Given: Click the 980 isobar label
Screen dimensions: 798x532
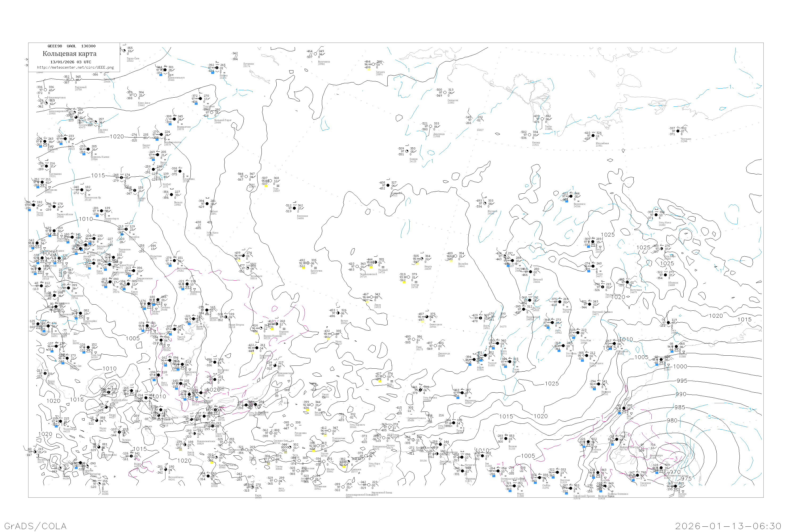Looking at the screenshot, I should [672, 420].
